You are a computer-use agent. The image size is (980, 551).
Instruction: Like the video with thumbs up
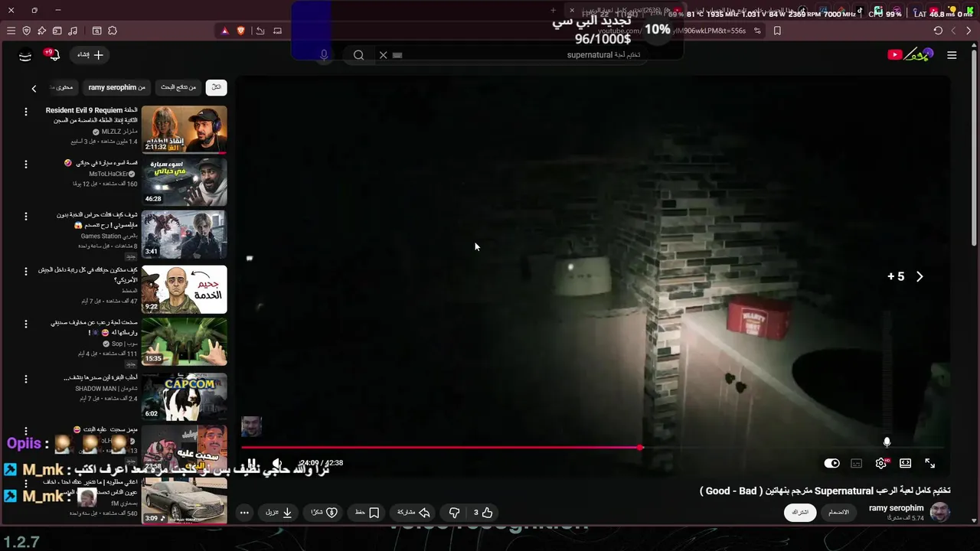pyautogui.click(x=482, y=513)
